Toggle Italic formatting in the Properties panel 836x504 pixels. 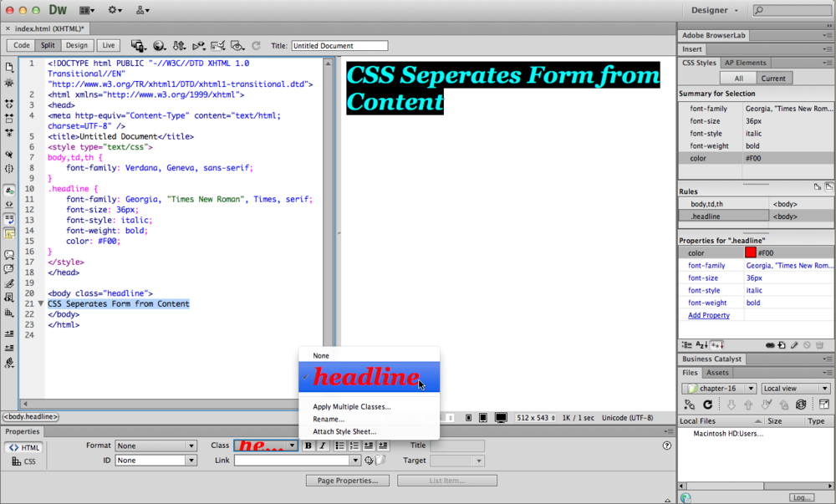tap(321, 445)
